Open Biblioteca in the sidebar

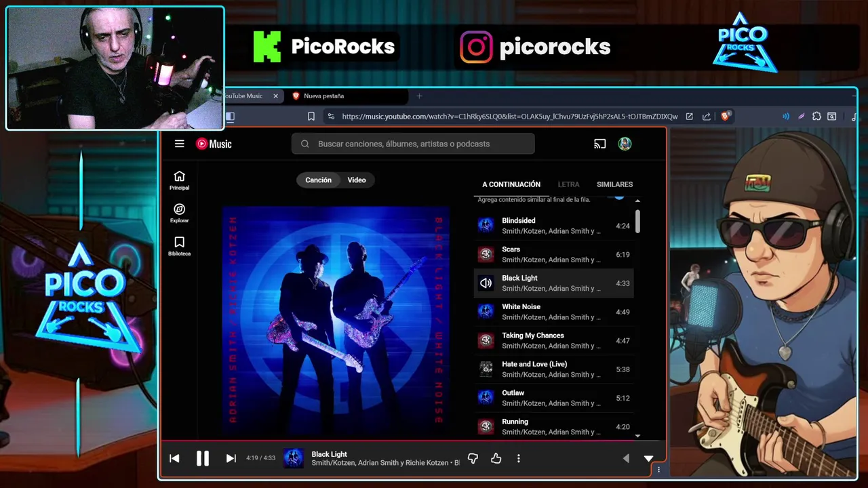click(x=179, y=246)
